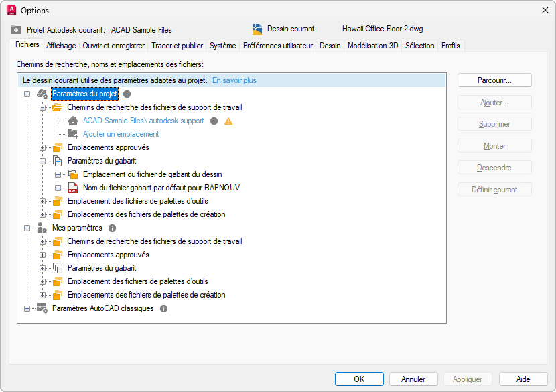
Task: Click the Paramètres AutoCAD classiques icon
Action: (x=42, y=308)
